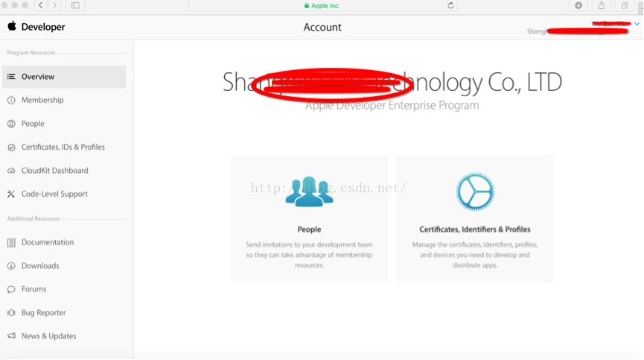Viewport: 644px width, 360px height.
Task: Open the Downloads link
Action: click(x=40, y=266)
